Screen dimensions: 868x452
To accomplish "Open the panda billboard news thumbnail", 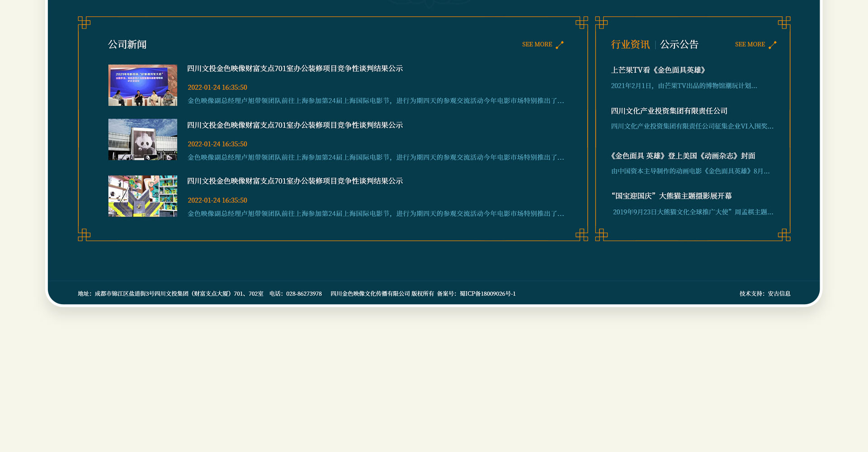I will 142,139.
